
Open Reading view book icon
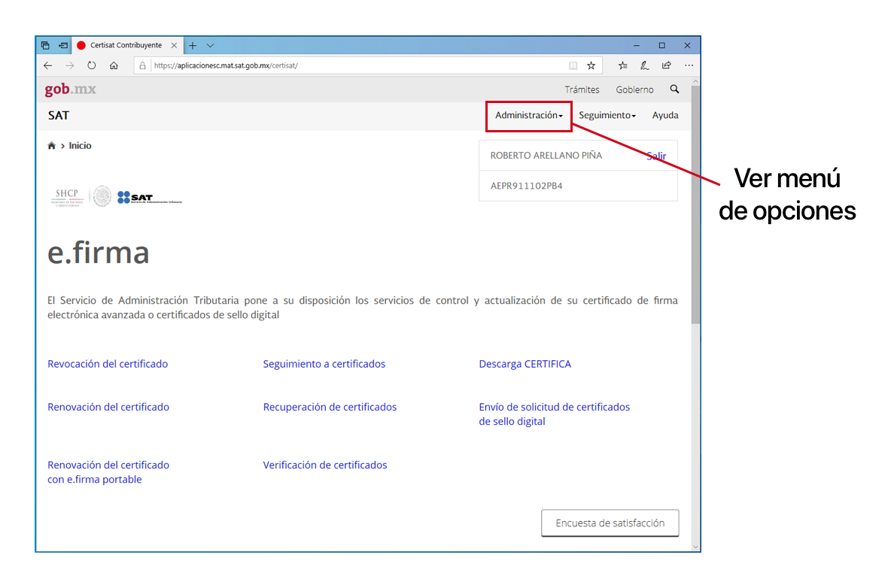pyautogui.click(x=573, y=66)
